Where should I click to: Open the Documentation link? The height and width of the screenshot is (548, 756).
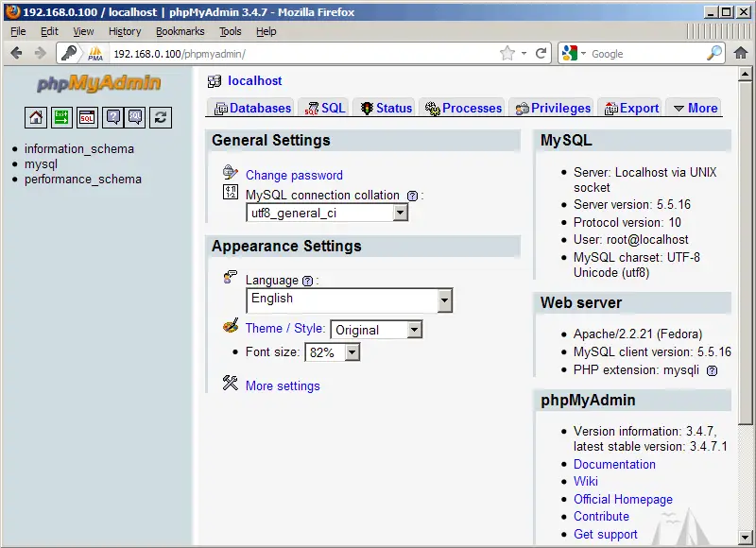coord(614,464)
